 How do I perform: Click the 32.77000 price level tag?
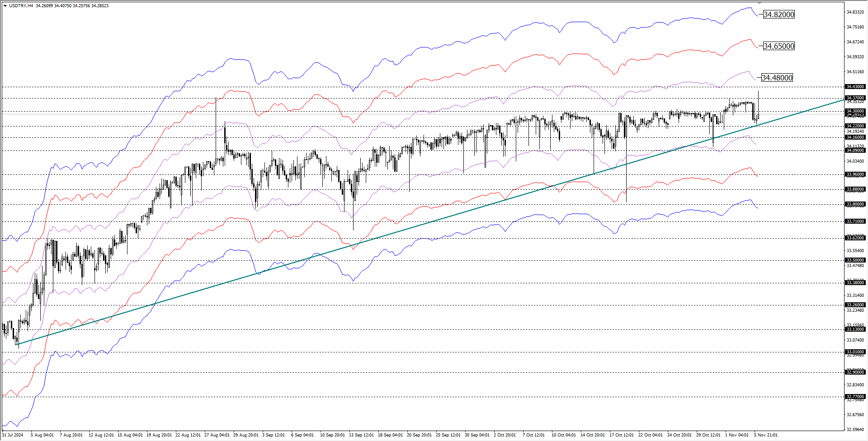tap(855, 397)
